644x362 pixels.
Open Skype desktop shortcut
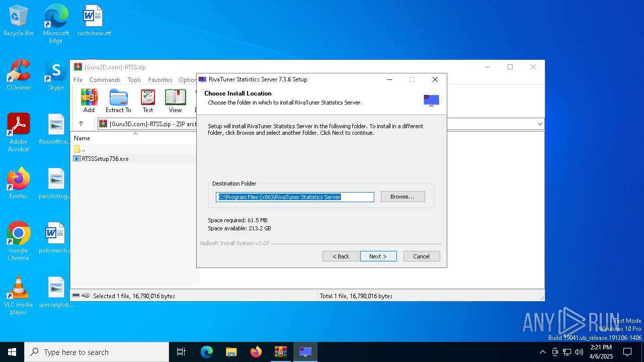pos(56,75)
